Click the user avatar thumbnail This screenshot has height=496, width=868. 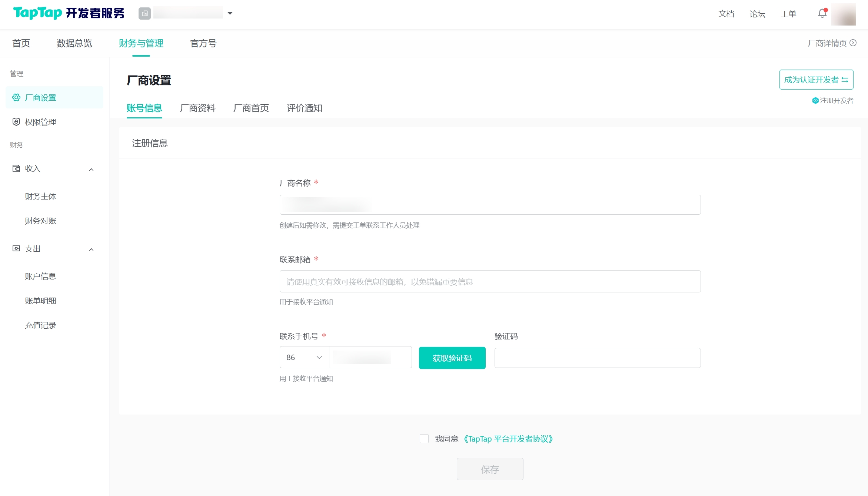point(843,14)
